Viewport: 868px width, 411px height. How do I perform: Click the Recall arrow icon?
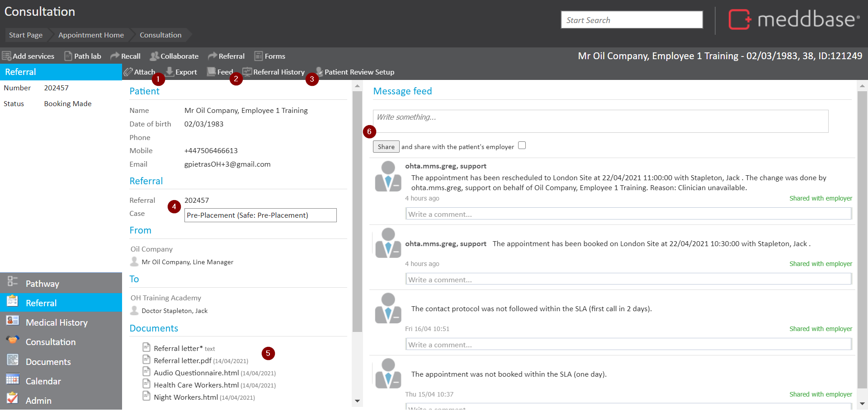point(115,56)
